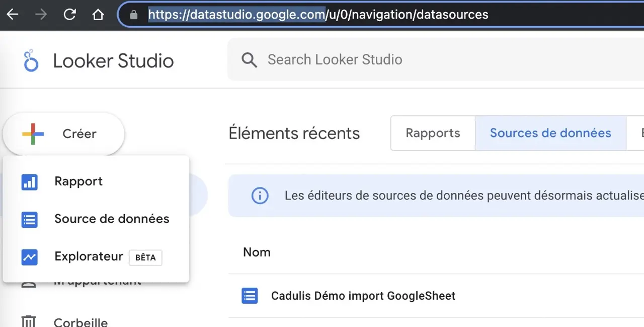Switch to the Rapports tab

click(433, 134)
